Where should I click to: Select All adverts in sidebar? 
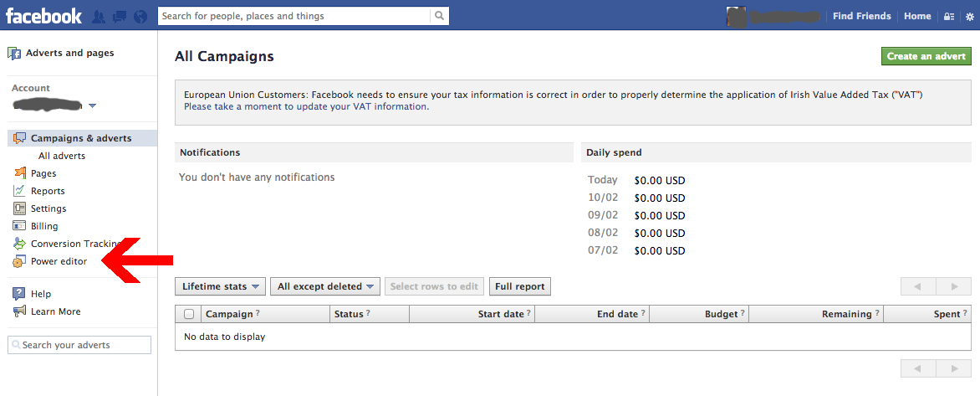[x=62, y=156]
